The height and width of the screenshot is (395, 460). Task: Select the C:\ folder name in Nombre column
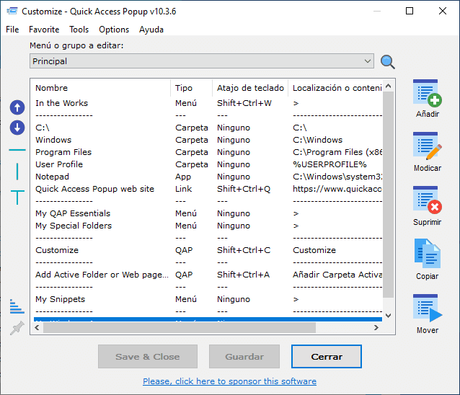coord(42,128)
